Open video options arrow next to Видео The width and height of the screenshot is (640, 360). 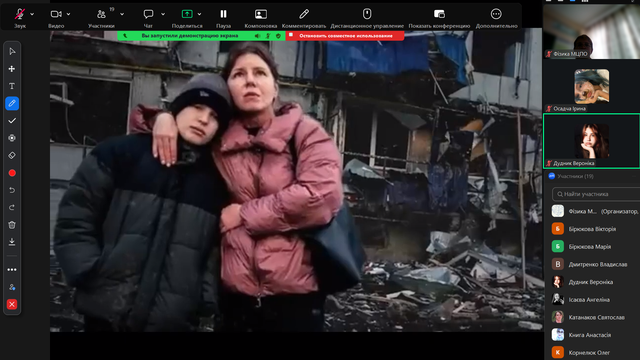(69, 14)
